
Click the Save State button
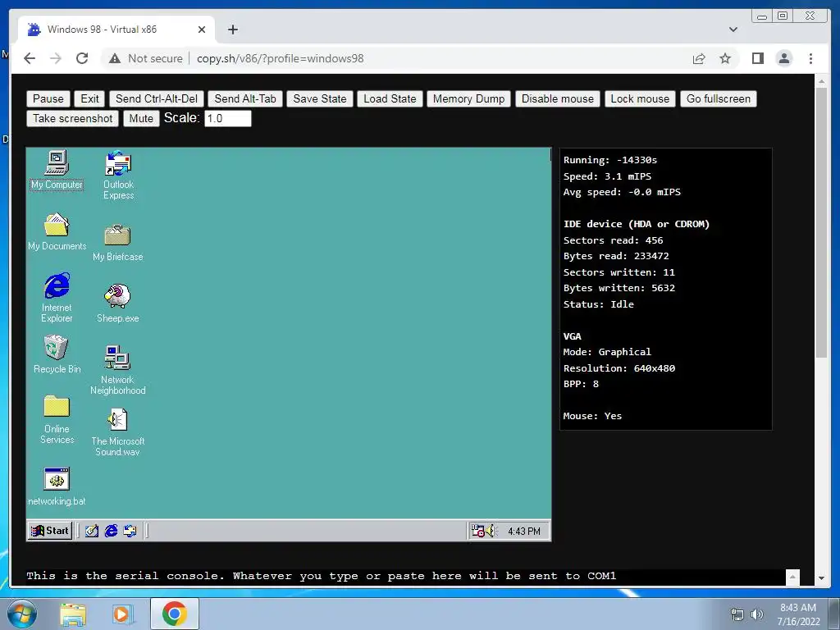click(320, 98)
